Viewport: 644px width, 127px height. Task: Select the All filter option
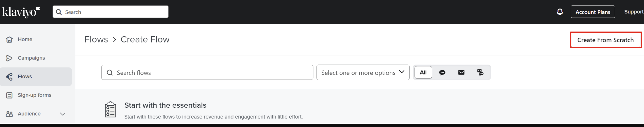pos(423,73)
